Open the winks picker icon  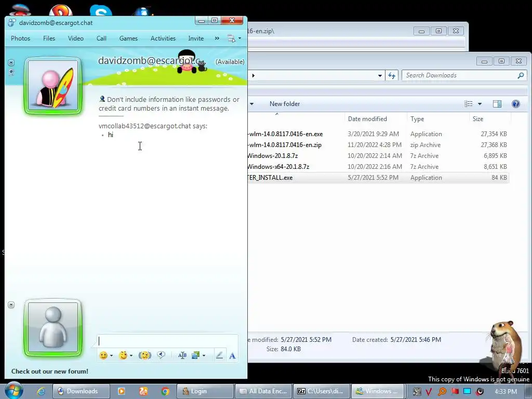pos(123,355)
